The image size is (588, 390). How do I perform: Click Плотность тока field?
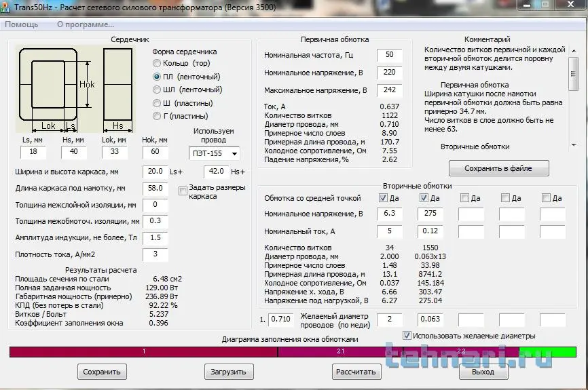click(155, 254)
